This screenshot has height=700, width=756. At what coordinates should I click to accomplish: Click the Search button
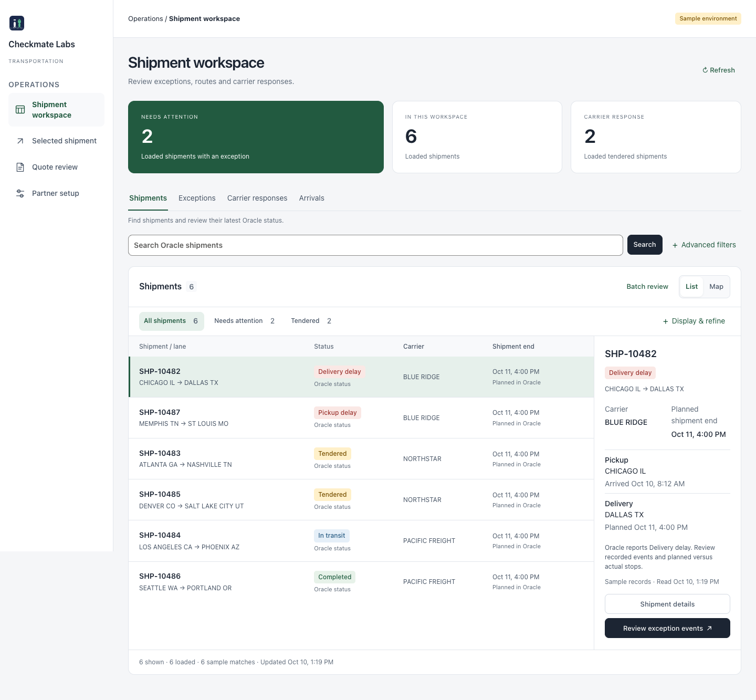(x=645, y=245)
